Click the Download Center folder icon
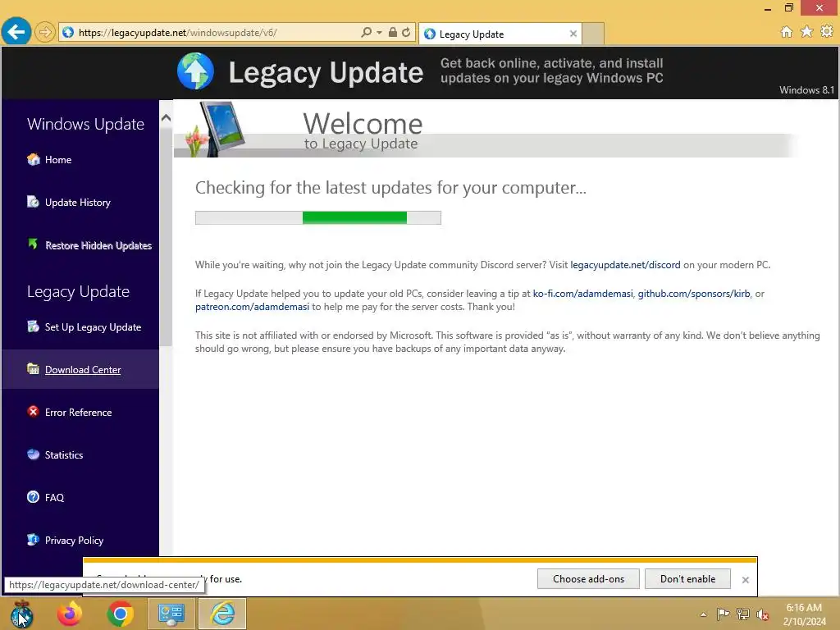 [x=33, y=368]
